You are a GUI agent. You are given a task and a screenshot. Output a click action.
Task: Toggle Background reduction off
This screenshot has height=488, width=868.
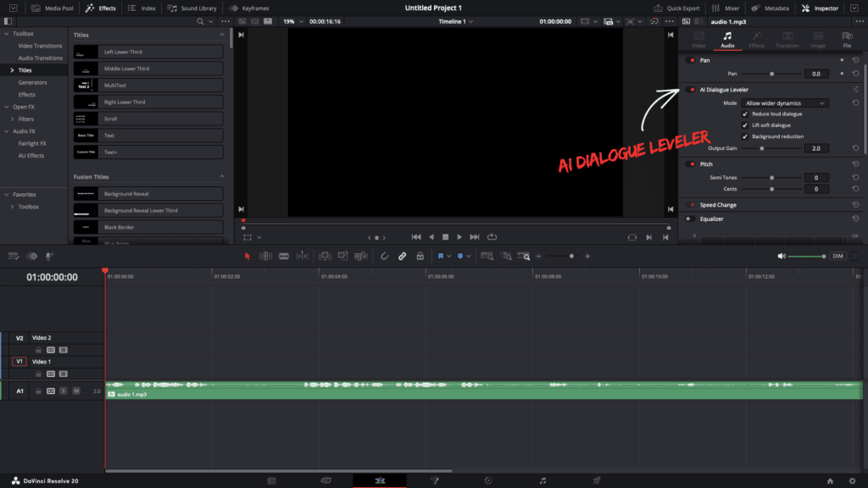(x=744, y=136)
